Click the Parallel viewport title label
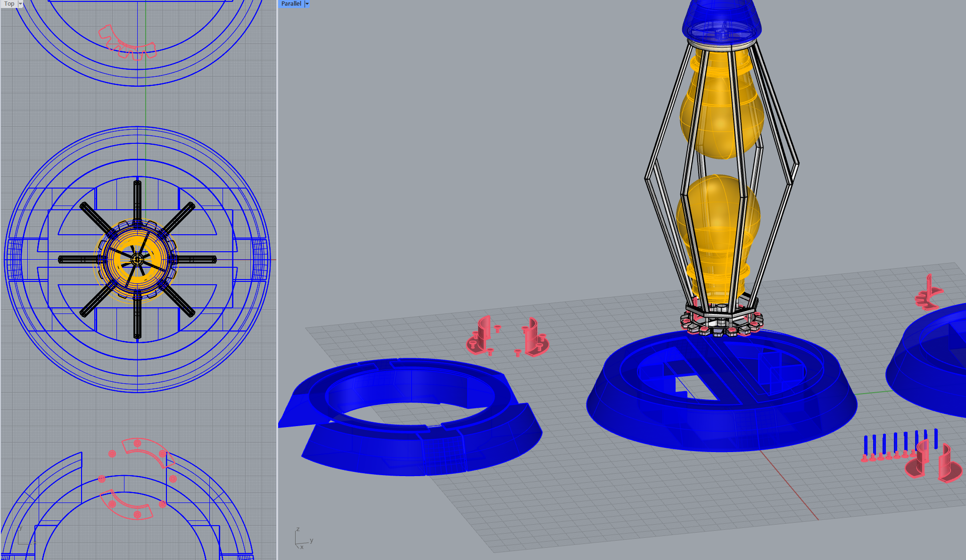Image resolution: width=966 pixels, height=560 pixels. click(x=291, y=4)
